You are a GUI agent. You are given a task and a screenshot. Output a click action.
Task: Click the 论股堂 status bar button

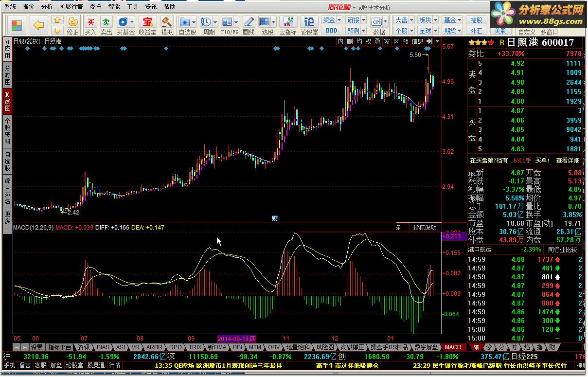pos(74,365)
